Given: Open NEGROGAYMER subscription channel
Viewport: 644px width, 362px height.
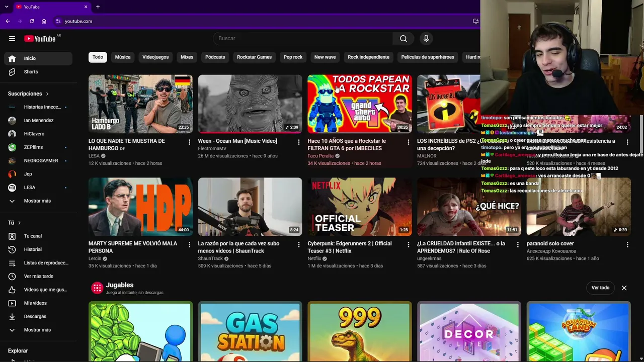Looking at the screenshot, I should pos(38,160).
